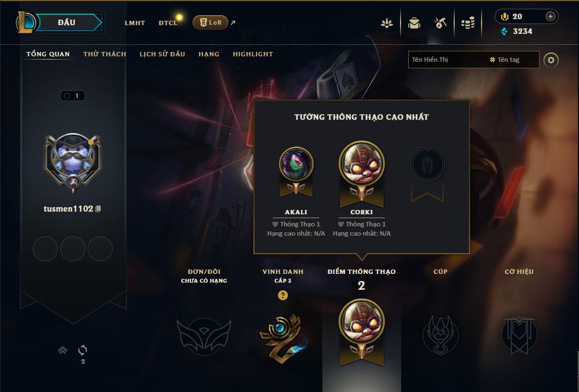Viewport: 579px width, 392px height.
Task: Click the refresh arrows icon under banner
Action: (83, 349)
